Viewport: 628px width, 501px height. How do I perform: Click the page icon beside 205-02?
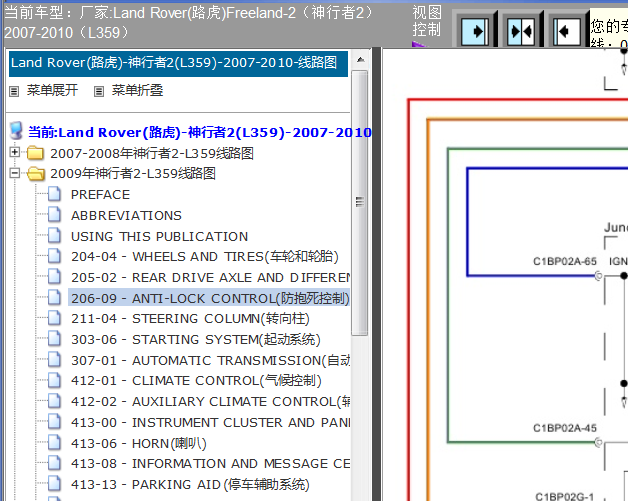(x=54, y=277)
